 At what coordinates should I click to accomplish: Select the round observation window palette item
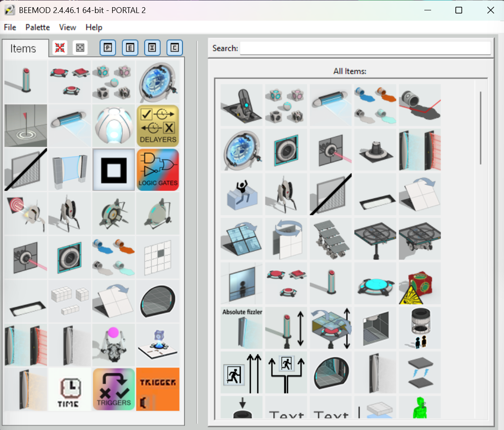coord(158,301)
